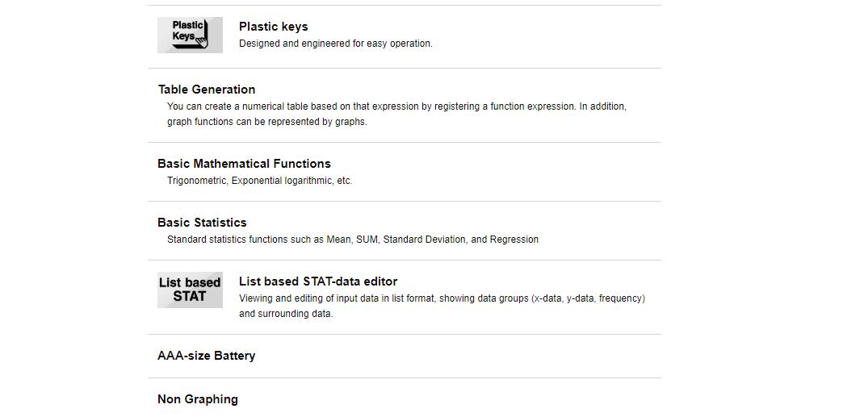Click the 'Trigonometric, Exponential logarithmic' description

click(x=260, y=181)
